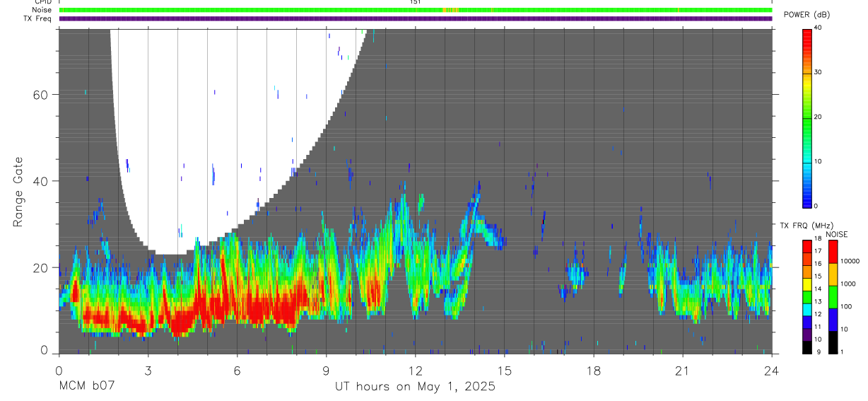Click the 21 hour tick on the time axis
Image resolution: width=868 pixels, height=401 pixels.
(683, 371)
